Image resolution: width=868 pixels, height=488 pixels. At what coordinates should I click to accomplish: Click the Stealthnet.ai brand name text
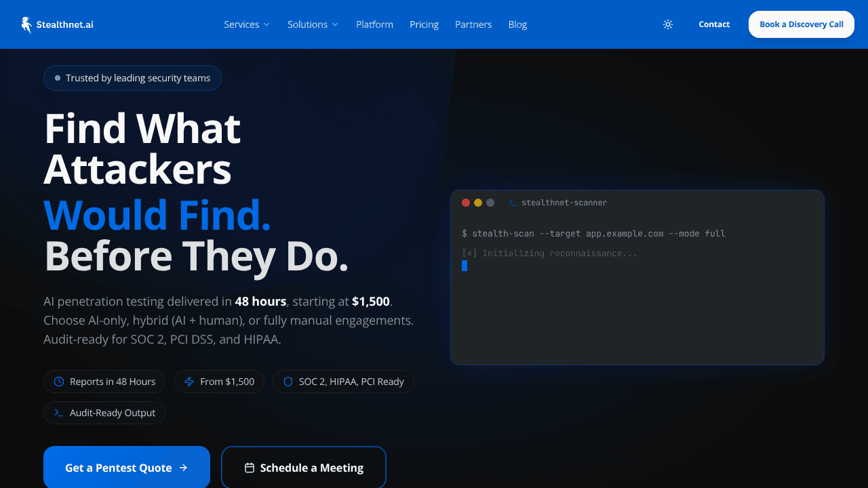[x=65, y=24]
